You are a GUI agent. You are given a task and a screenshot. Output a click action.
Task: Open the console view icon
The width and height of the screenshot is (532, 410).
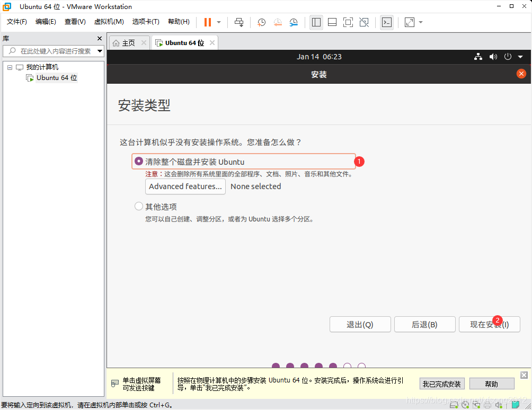click(x=387, y=22)
